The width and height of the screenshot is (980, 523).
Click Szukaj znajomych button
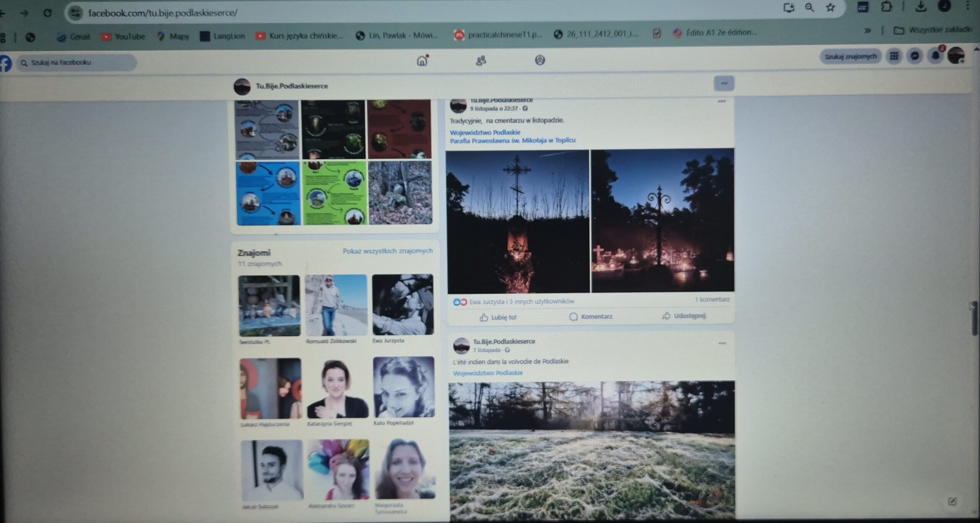tap(850, 57)
